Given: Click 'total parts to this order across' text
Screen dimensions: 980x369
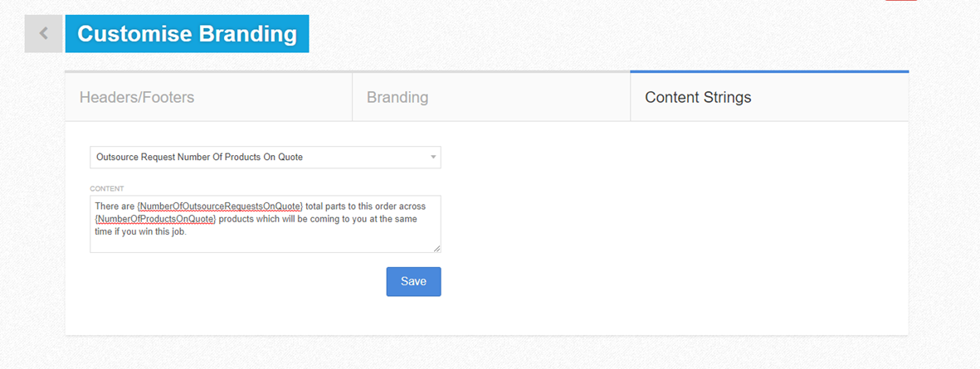Looking at the screenshot, I should coord(366,206).
